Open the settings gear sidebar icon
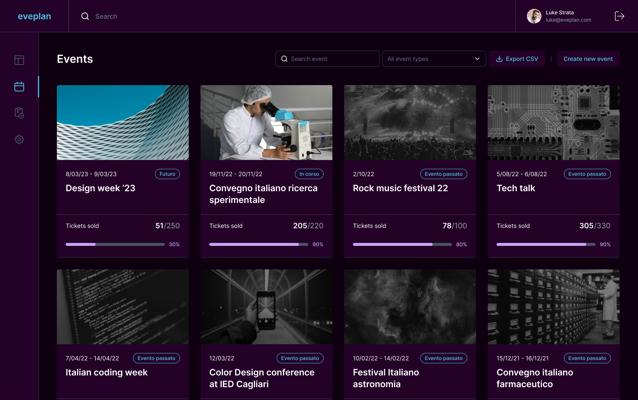 coord(19,140)
